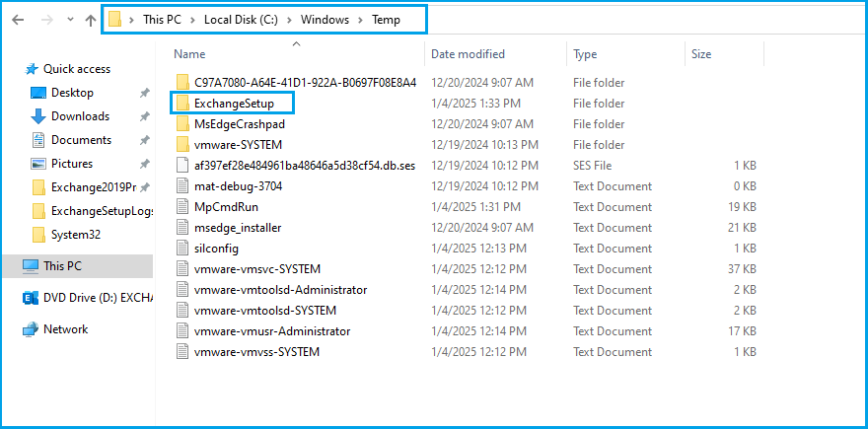Click the MpCmdRun text document icon
The height and width of the screenshot is (429, 868).
tap(182, 207)
